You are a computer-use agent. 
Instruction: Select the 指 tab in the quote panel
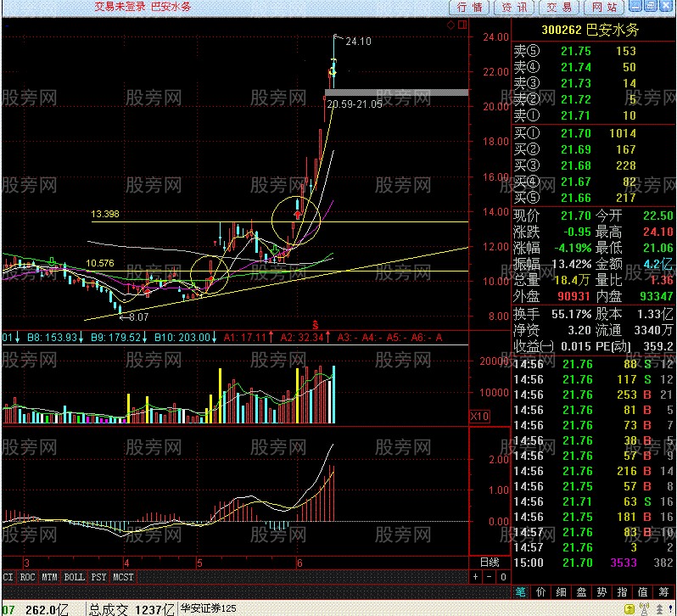[622, 592]
